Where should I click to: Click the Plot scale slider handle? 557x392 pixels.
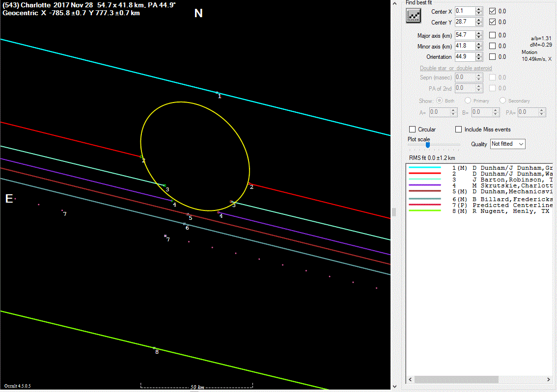[x=428, y=145]
